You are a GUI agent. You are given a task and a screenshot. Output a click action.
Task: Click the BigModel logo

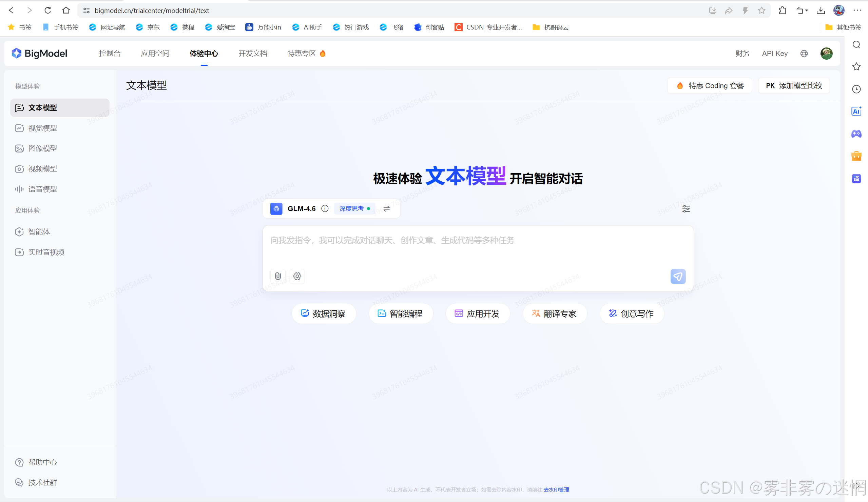point(40,53)
